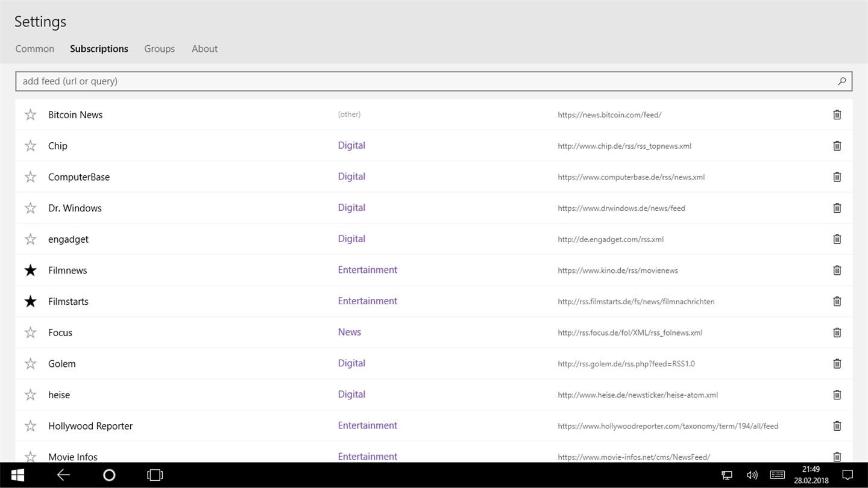This screenshot has width=868, height=488.
Task: Change group for Bitcoin News (other)
Action: 349,114
